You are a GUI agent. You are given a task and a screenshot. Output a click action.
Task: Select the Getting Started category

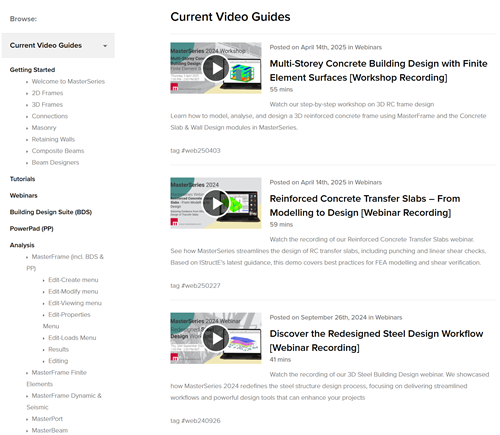click(32, 70)
